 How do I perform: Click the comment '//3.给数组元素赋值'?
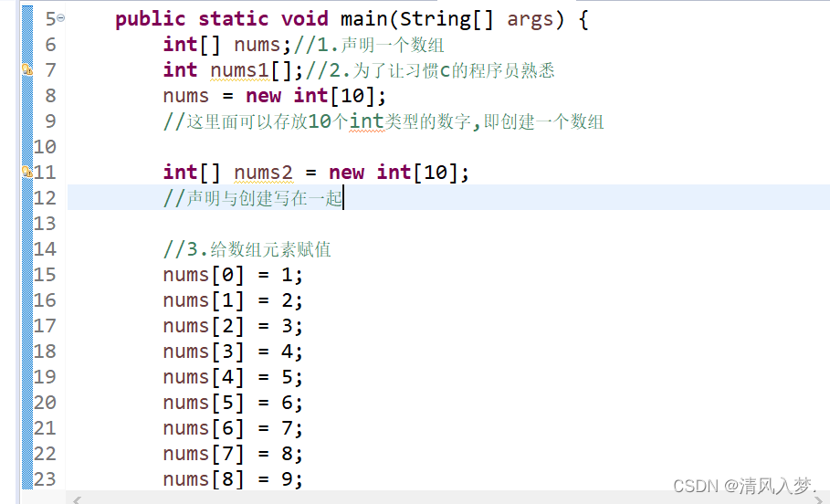pos(247,249)
